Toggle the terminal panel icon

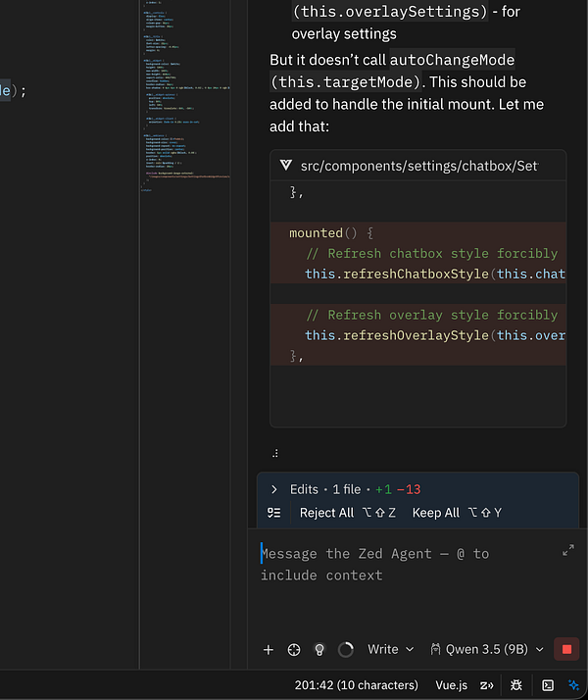(548, 685)
